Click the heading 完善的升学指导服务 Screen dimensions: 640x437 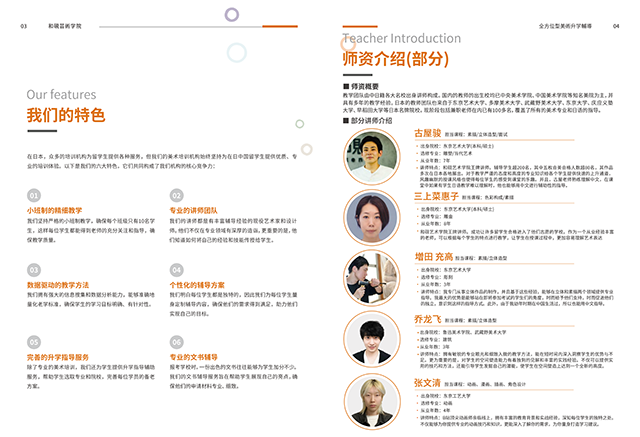pyautogui.click(x=58, y=357)
